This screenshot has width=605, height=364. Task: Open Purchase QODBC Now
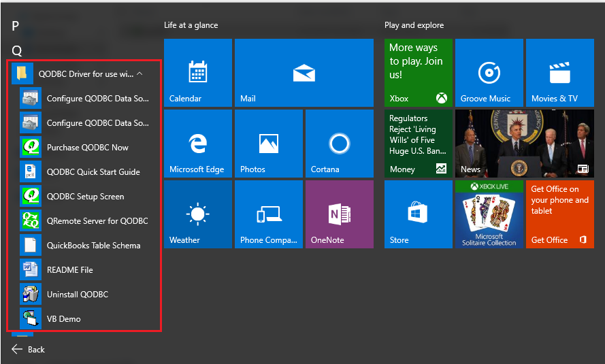84,147
